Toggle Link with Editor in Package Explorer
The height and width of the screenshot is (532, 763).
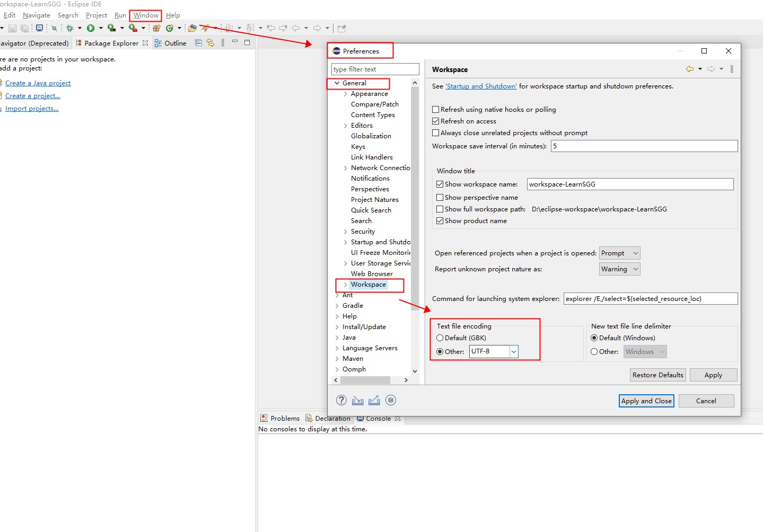(211, 43)
